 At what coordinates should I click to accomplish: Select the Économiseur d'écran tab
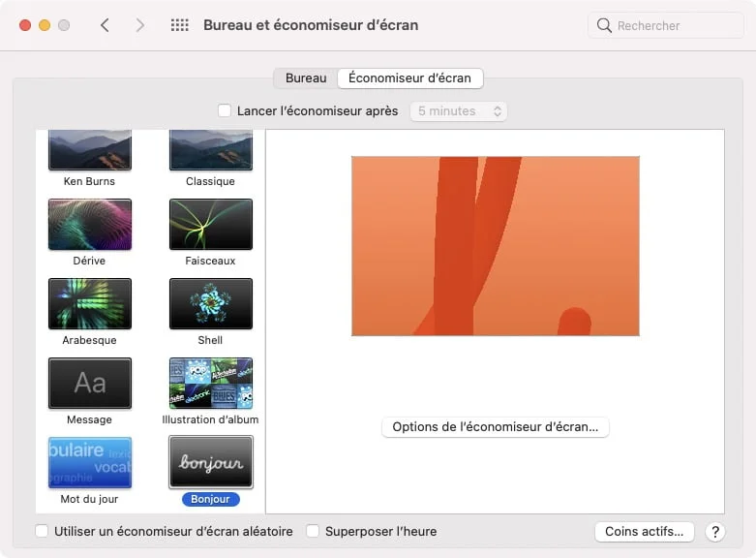click(409, 78)
